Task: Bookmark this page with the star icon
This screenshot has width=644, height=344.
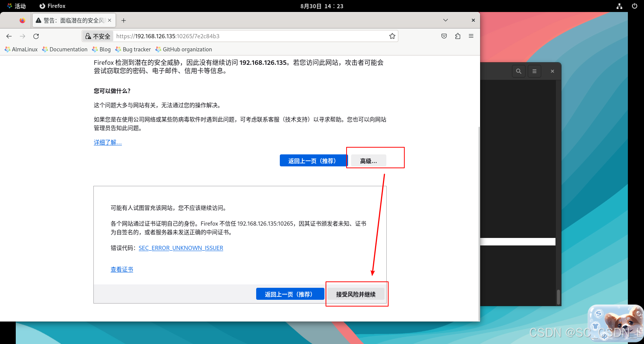Action: point(392,36)
